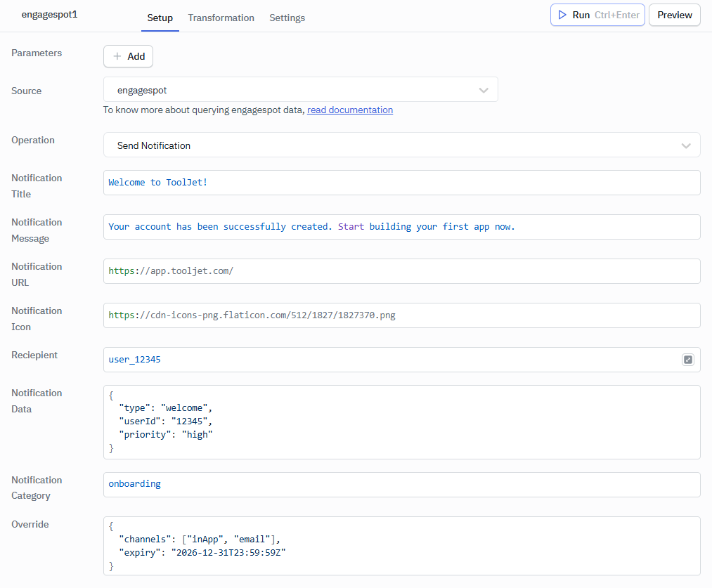Click inside the Notification Data JSON editor

pyautogui.click(x=401, y=422)
